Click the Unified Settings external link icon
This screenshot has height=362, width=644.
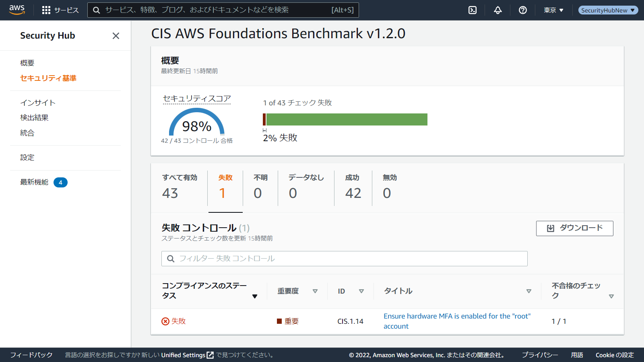pyautogui.click(x=210, y=355)
